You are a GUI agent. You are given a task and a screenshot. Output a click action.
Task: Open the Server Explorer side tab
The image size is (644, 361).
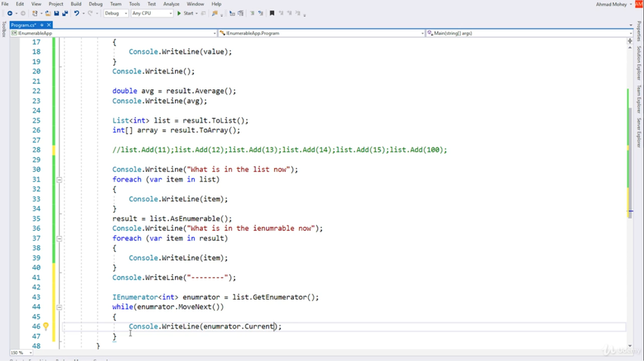tap(639, 132)
